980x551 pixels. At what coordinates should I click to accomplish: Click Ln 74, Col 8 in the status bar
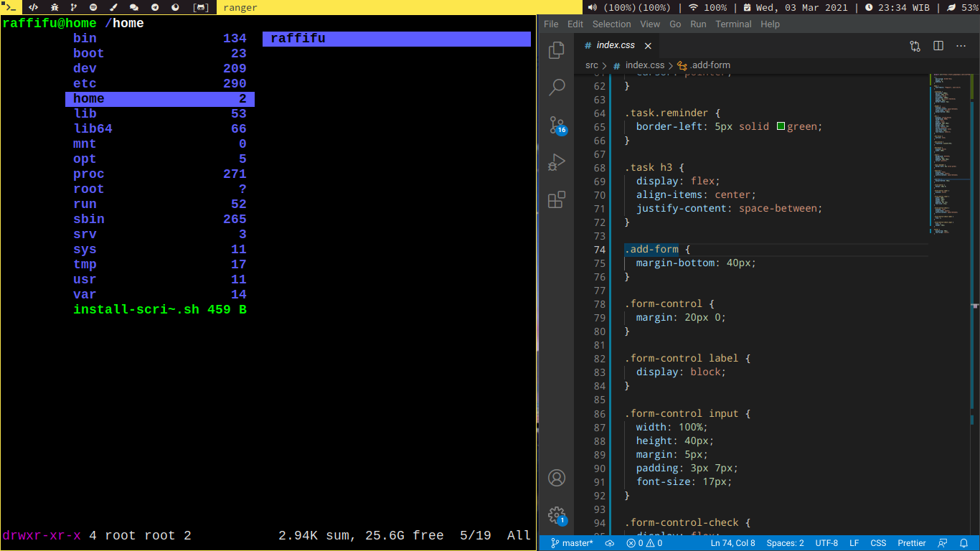(x=732, y=543)
